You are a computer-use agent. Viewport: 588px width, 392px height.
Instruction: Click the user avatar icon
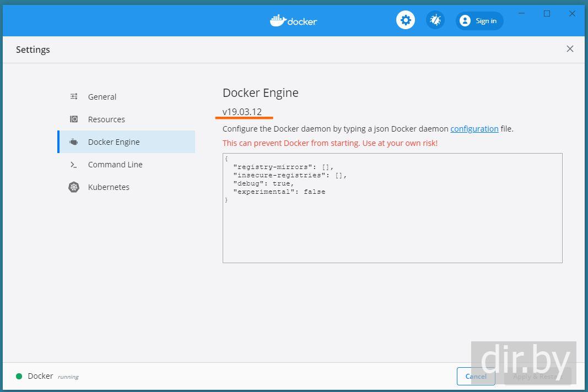tap(465, 21)
